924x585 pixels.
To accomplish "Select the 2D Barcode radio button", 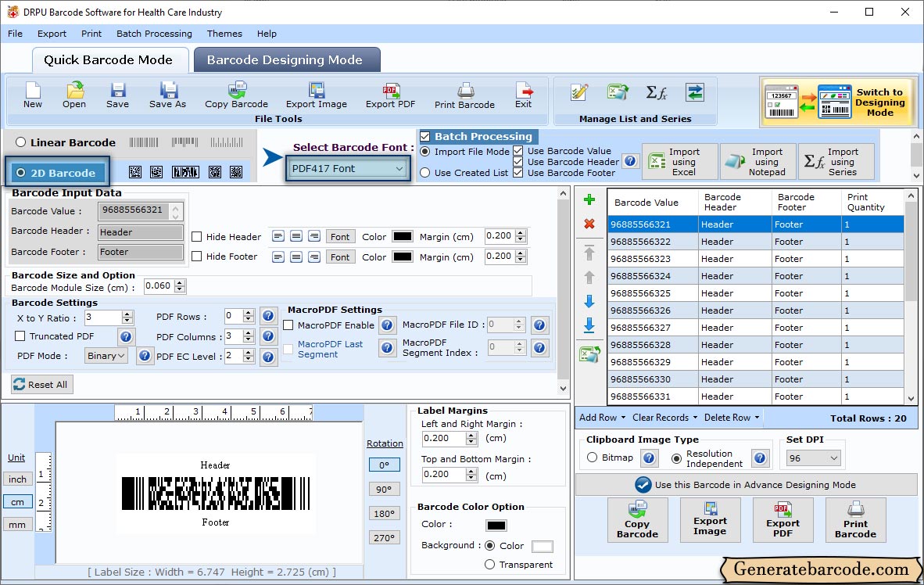I will 20,173.
